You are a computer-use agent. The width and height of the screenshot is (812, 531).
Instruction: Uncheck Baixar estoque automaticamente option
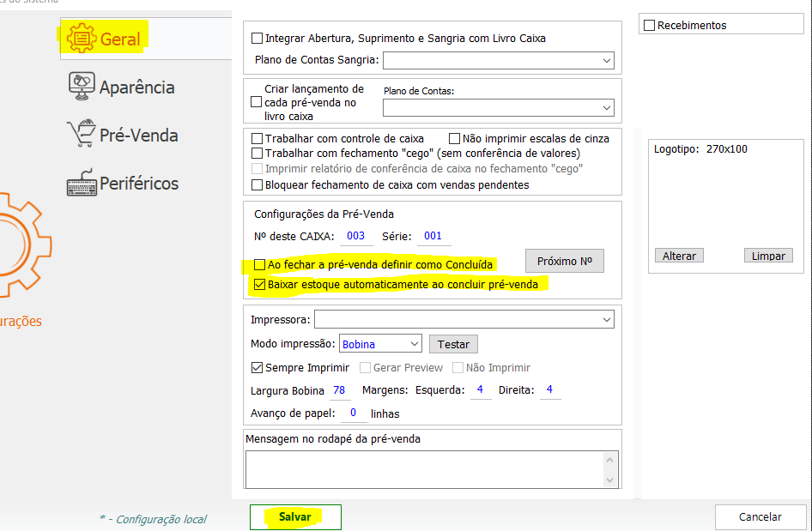click(258, 284)
